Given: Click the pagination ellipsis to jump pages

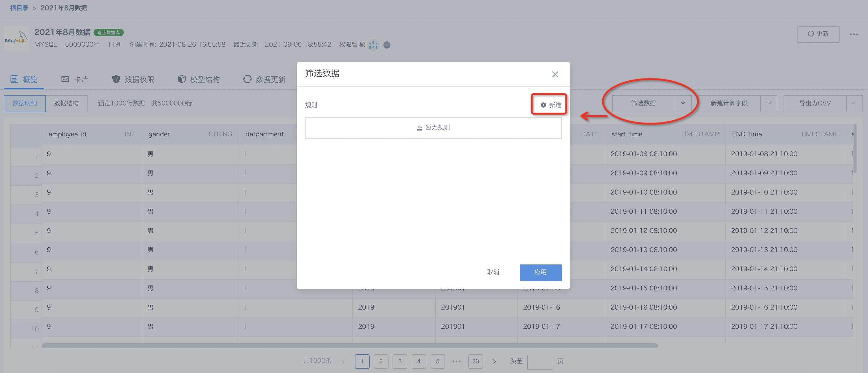Looking at the screenshot, I should click(456, 361).
